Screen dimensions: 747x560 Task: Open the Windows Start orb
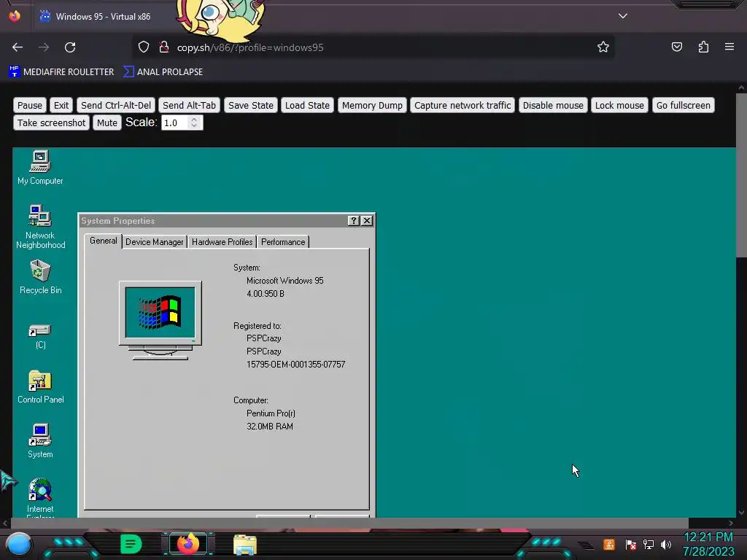pyautogui.click(x=18, y=544)
